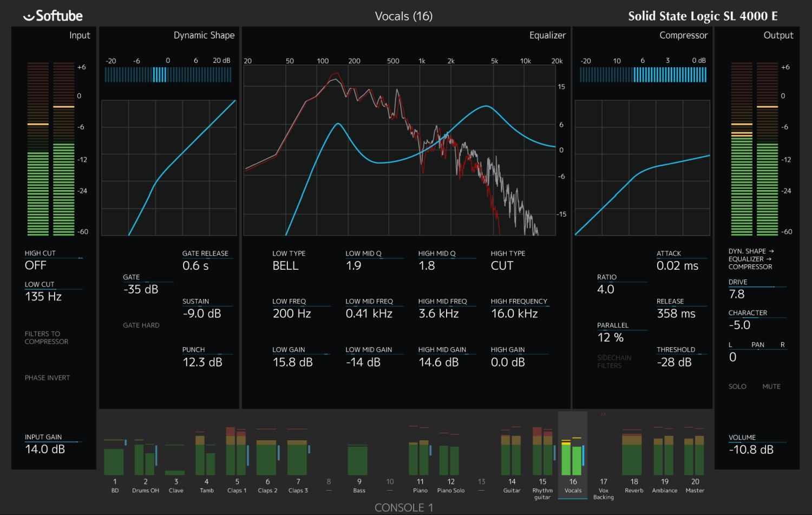
Task: Click Threshold -28 dB value
Action: coord(674,362)
